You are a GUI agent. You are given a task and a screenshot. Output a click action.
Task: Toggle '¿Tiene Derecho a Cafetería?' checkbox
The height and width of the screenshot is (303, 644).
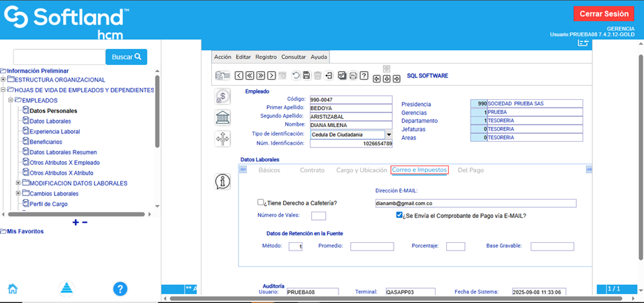click(x=261, y=202)
